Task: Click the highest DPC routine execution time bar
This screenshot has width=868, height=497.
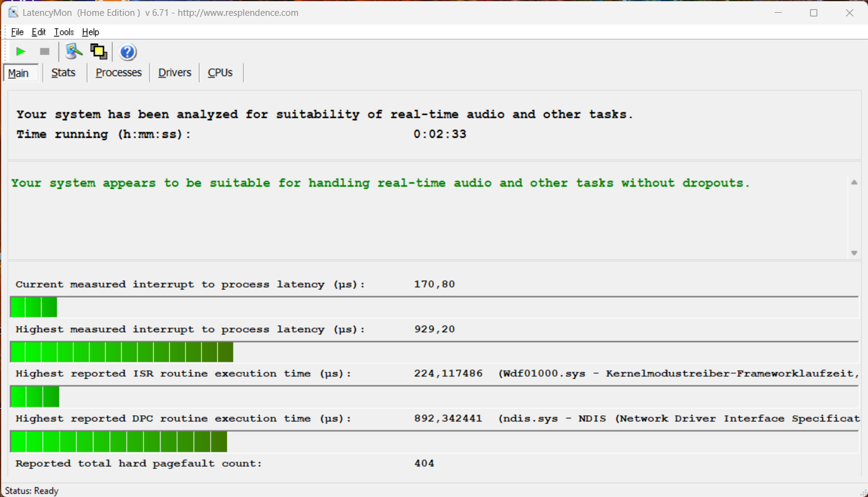Action: tap(119, 442)
